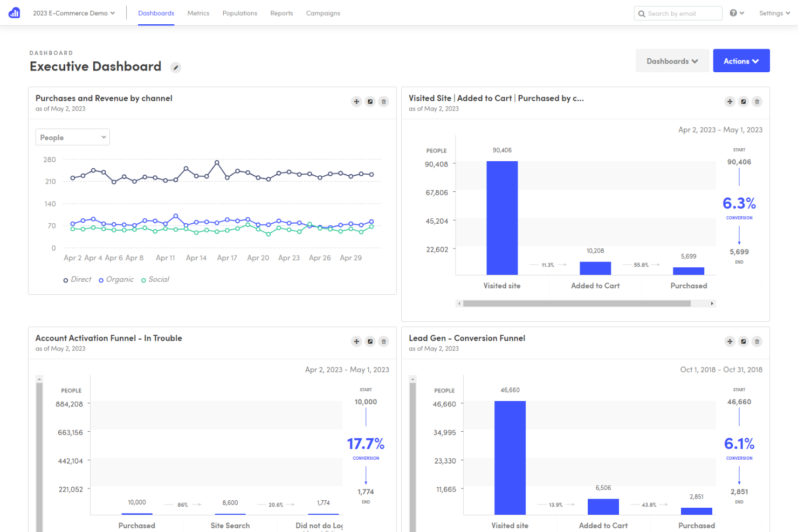
Task: Open the Account Activation Funnel report
Action: pyautogui.click(x=370, y=341)
